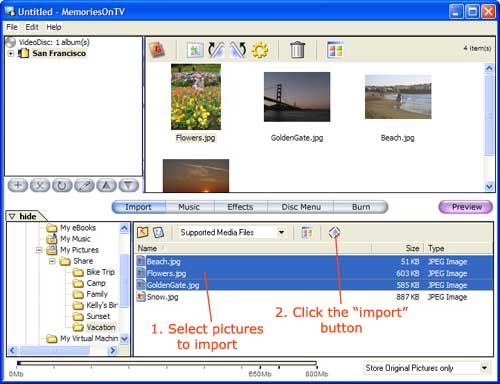This screenshot has height=384, width=500.
Task: Open settings with yellow gear icon
Action: click(x=260, y=50)
